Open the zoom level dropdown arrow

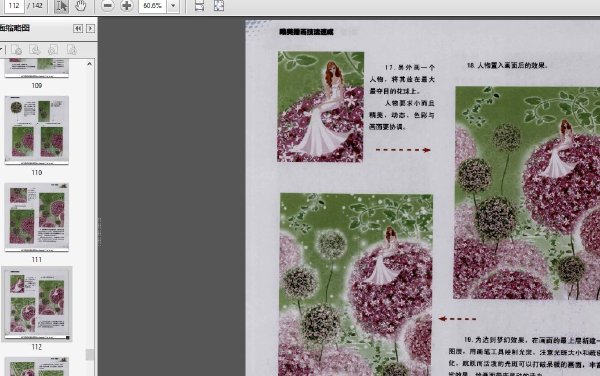click(173, 6)
